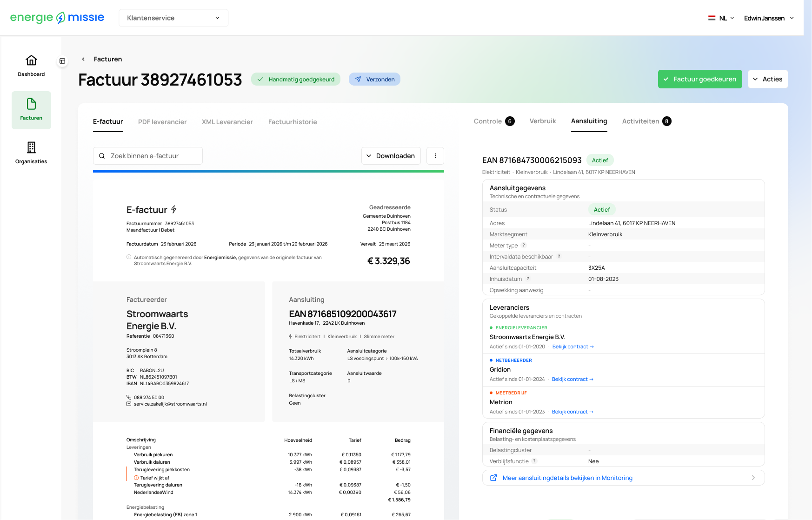Viewport: 812px width, 520px height.
Task: Click the Factuur goedkeuren button
Action: [700, 79]
